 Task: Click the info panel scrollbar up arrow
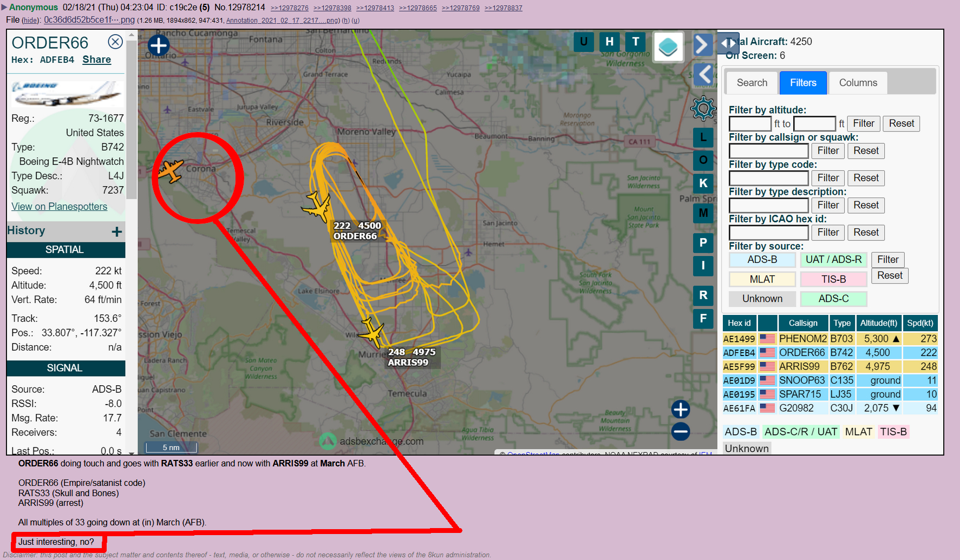(131, 35)
